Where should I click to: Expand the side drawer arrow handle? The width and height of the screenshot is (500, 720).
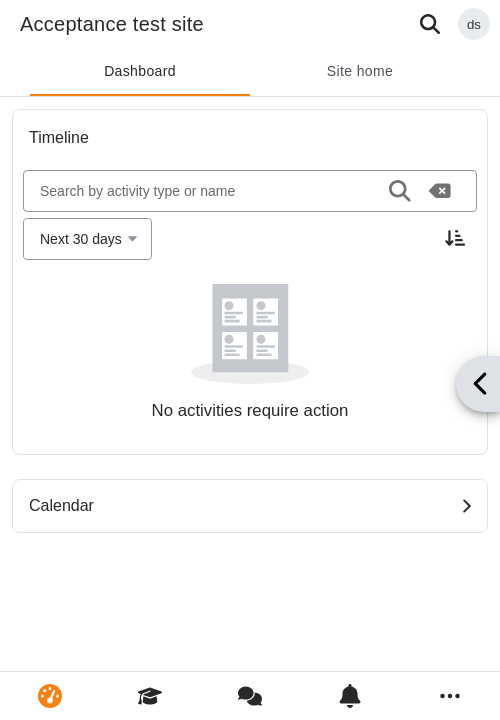pos(478,384)
